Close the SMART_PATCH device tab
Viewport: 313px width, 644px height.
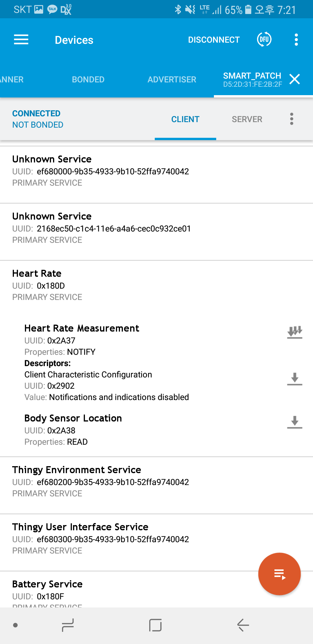[294, 79]
